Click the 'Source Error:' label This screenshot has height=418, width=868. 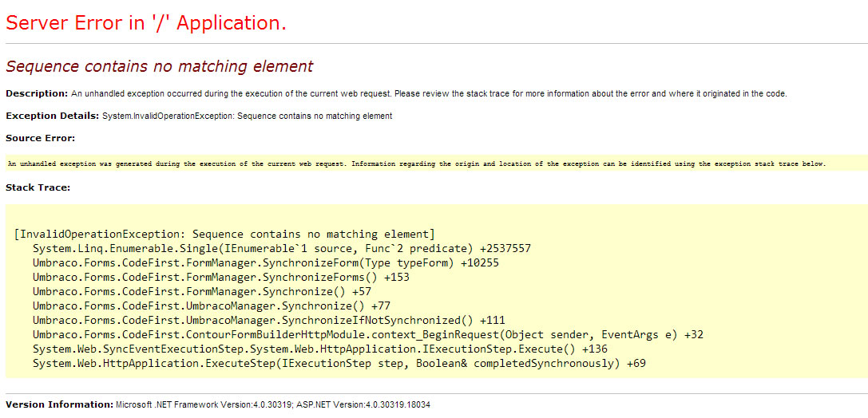(x=40, y=138)
